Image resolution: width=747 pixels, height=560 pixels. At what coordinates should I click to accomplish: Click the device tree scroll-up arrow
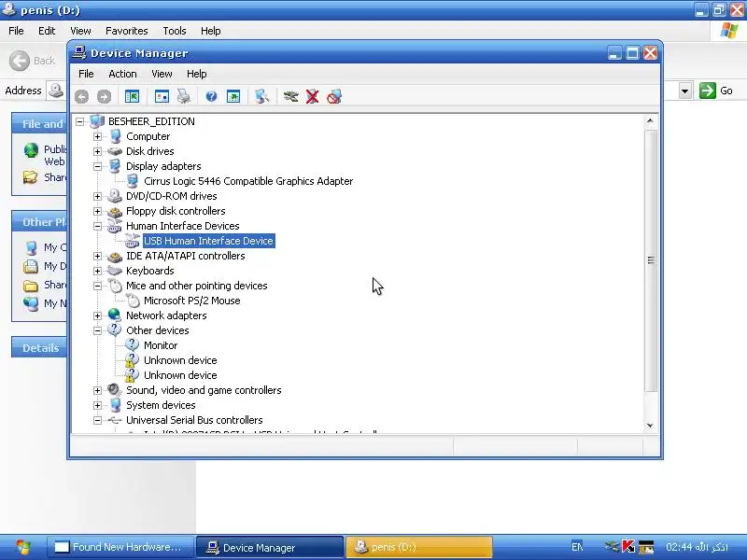pyautogui.click(x=650, y=121)
